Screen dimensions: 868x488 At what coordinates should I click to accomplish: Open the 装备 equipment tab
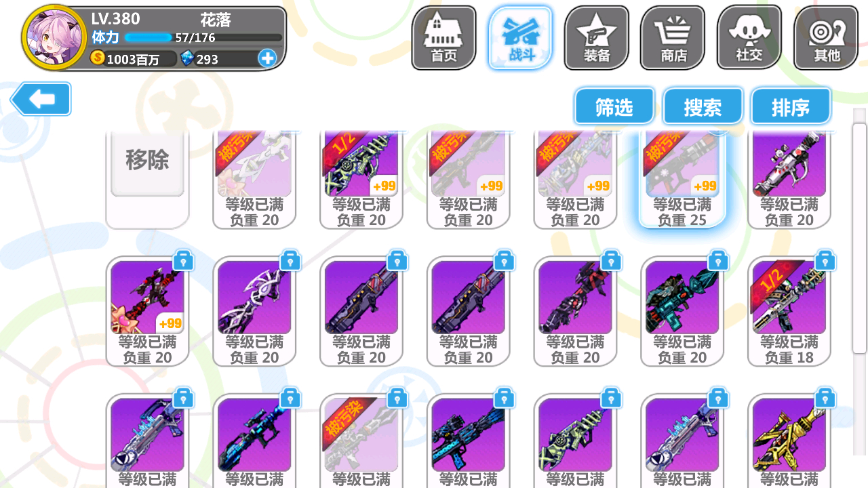click(x=597, y=38)
